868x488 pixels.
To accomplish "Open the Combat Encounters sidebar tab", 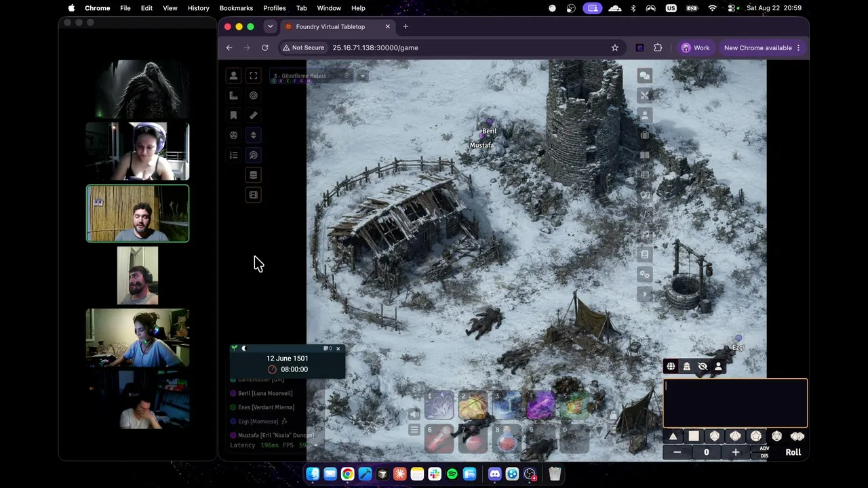I will 644,96.
